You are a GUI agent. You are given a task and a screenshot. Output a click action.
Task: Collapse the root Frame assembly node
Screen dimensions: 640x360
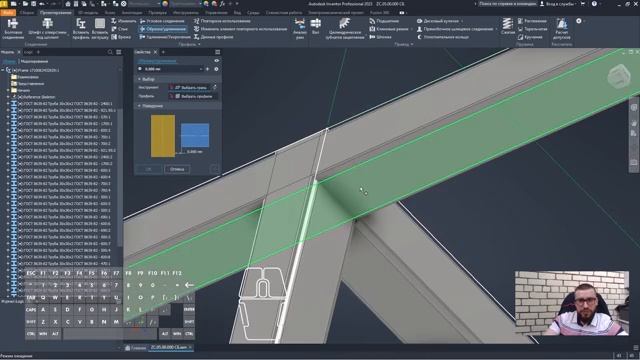coord(3,70)
